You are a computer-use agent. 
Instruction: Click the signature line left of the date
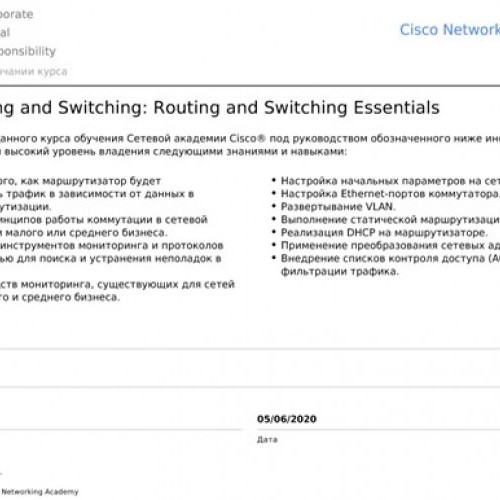[121, 430]
